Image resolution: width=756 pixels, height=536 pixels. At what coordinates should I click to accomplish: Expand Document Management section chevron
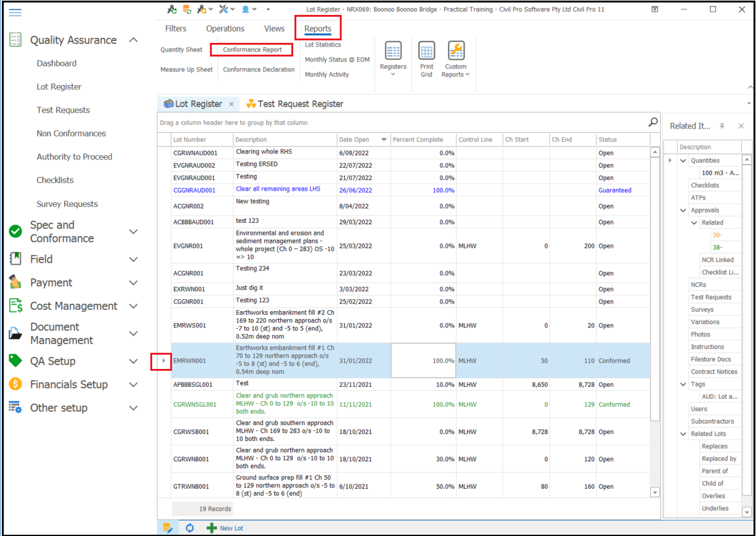tap(133, 334)
